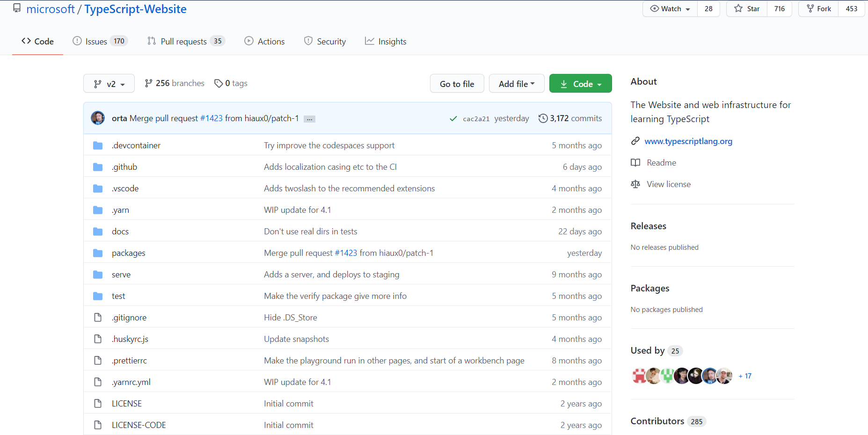This screenshot has height=435, width=868.
Task: Open the Security tab
Action: click(325, 41)
